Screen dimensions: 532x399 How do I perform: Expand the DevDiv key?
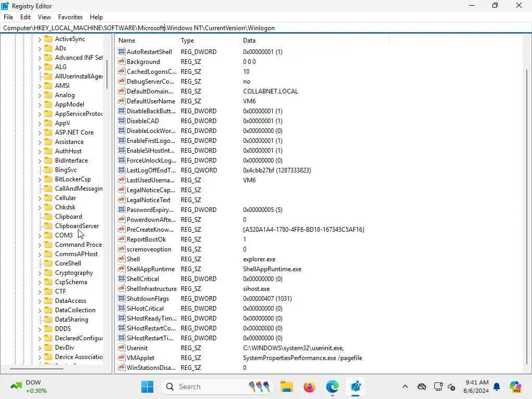(39, 348)
